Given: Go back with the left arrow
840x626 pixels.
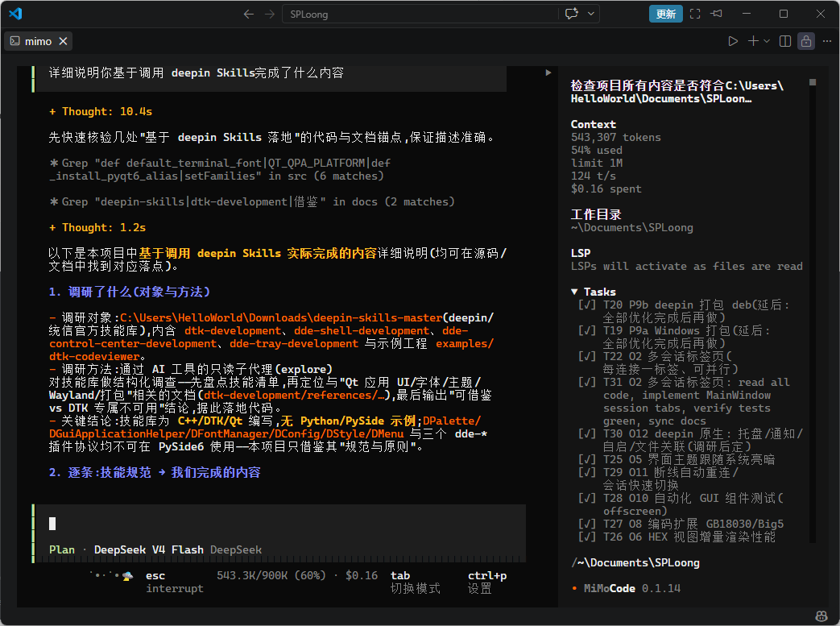Looking at the screenshot, I should (249, 14).
